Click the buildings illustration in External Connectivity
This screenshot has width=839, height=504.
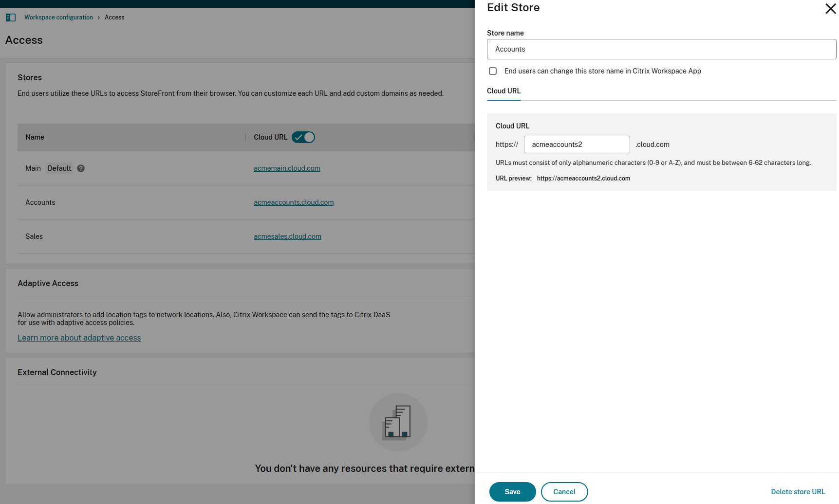point(398,422)
